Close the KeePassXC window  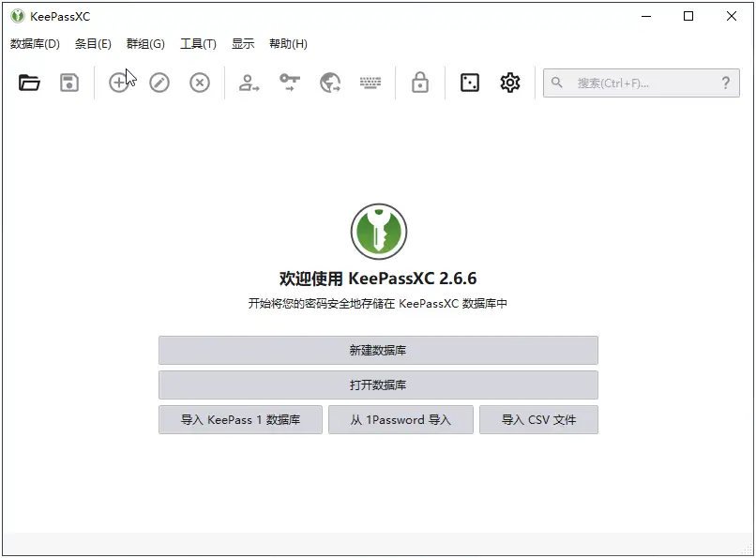732,16
